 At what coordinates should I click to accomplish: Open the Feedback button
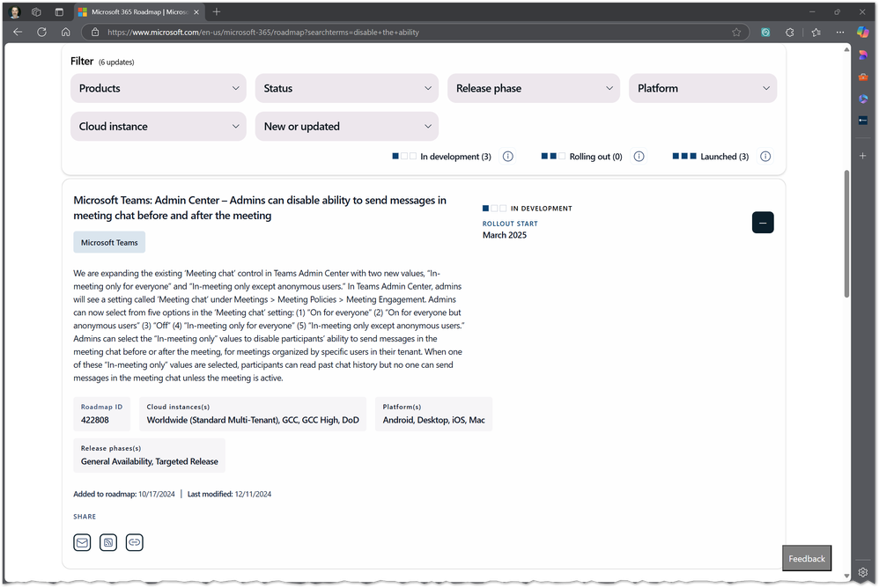tap(807, 558)
